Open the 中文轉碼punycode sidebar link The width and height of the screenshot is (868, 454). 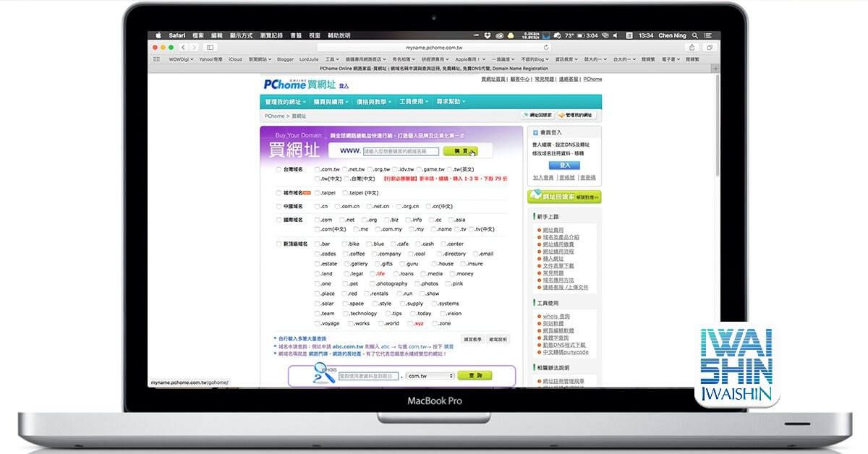coord(566,352)
